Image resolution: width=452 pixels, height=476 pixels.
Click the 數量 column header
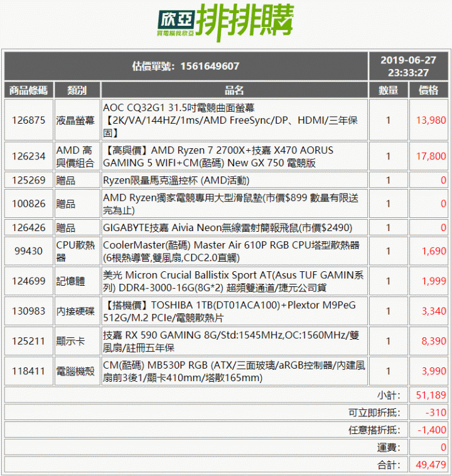pos(388,90)
